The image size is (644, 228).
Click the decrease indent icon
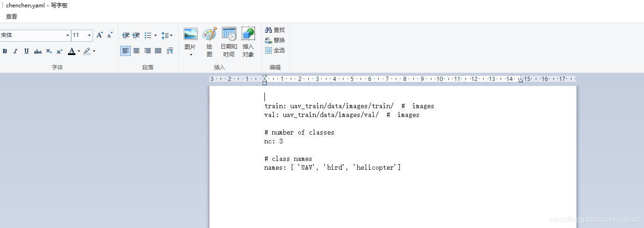pos(126,35)
